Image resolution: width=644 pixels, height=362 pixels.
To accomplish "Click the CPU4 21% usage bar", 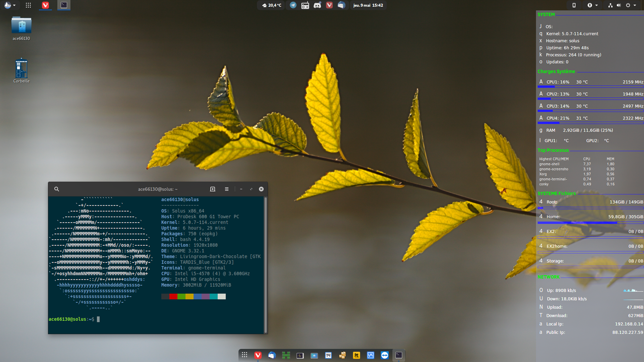I will tap(591, 123).
